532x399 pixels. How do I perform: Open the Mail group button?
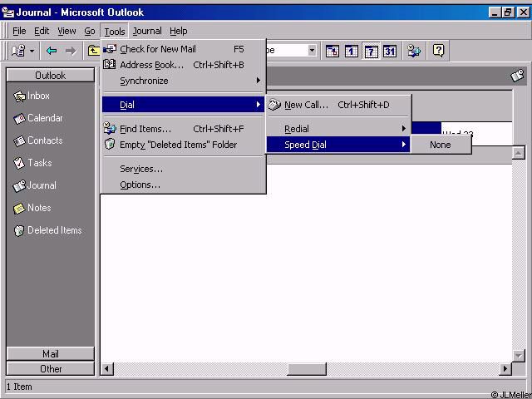pyautogui.click(x=50, y=353)
